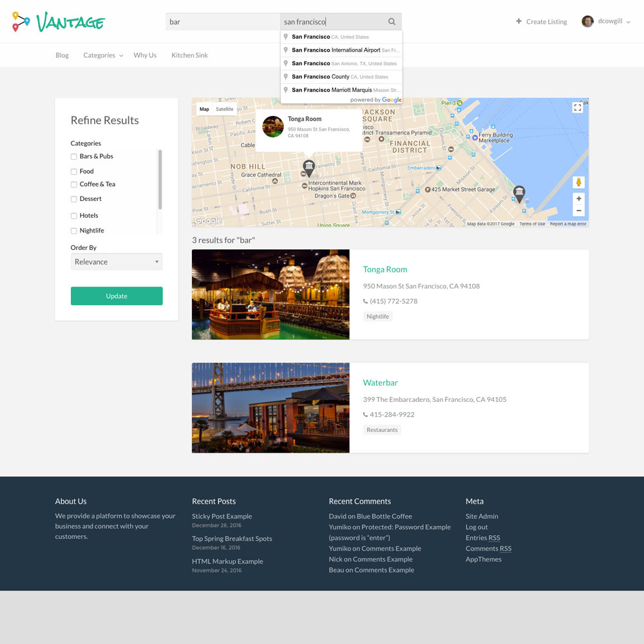Click the phone icon for Waterbar
The image size is (644, 644).
365,414
